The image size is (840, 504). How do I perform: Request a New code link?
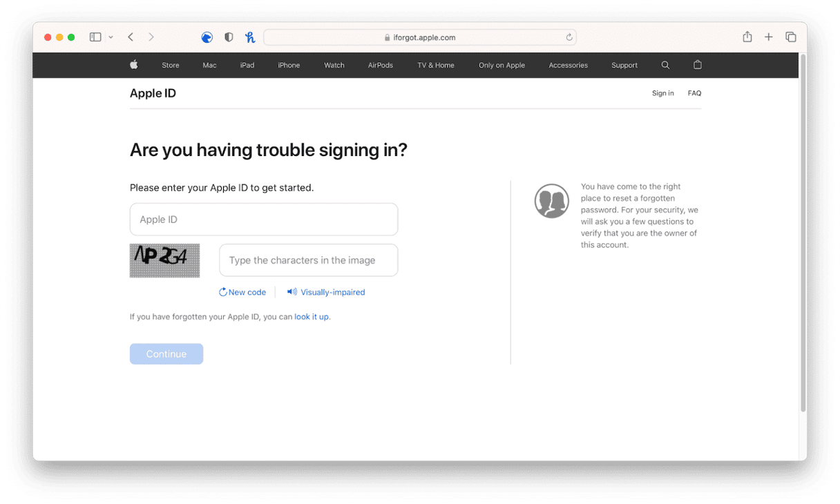[247, 292]
